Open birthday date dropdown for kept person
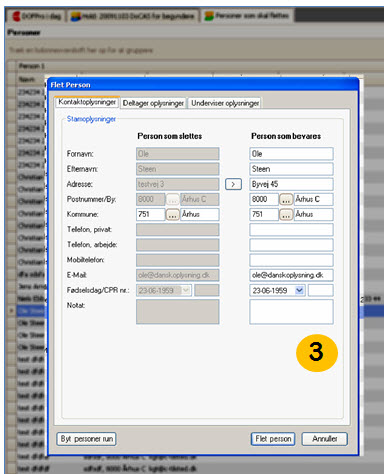384x474 pixels. 299,290
